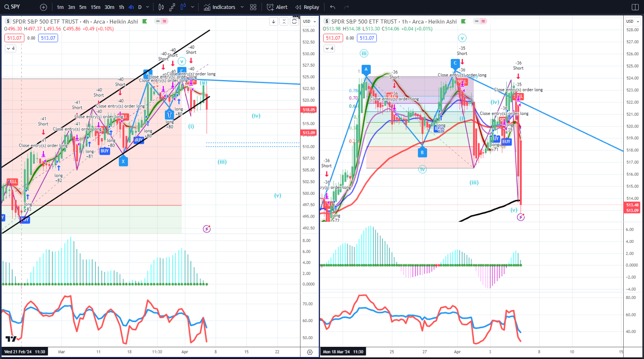Open the Indicators dialog
The width and height of the screenshot is (644, 359).
220,7
